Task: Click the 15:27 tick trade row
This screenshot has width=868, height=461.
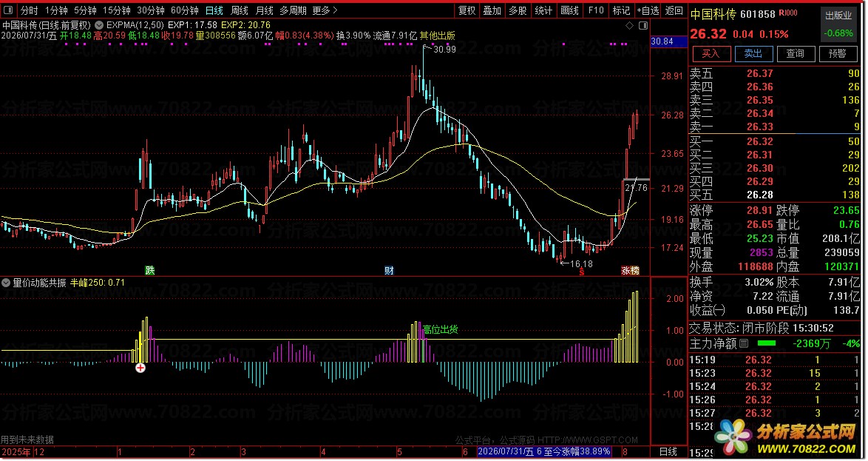Action: [775, 413]
